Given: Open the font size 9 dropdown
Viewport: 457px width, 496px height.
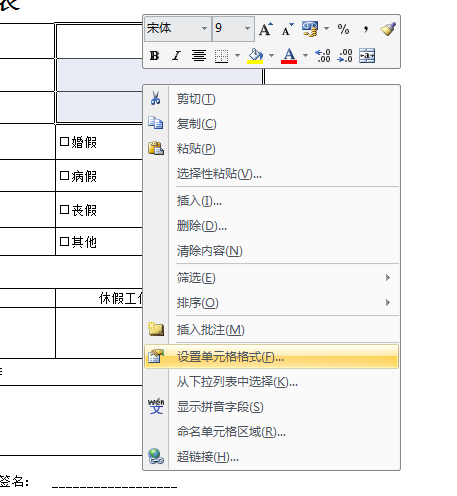Looking at the screenshot, I should [247, 28].
